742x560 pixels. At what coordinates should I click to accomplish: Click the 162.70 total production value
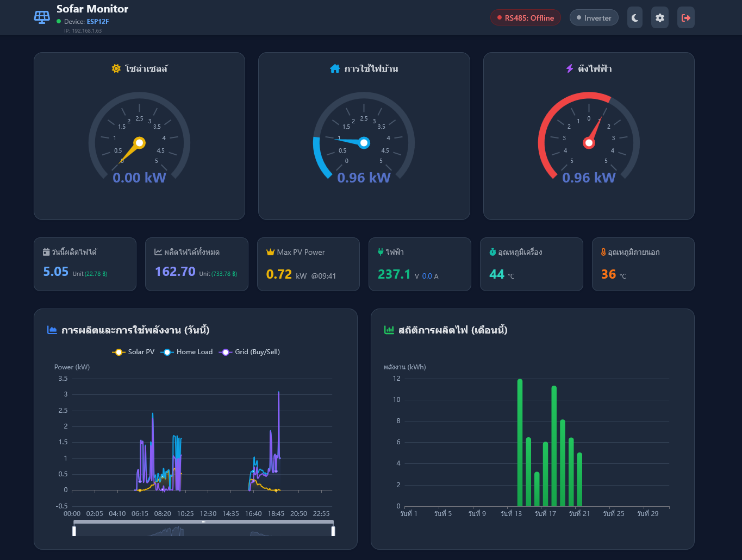[x=175, y=272]
